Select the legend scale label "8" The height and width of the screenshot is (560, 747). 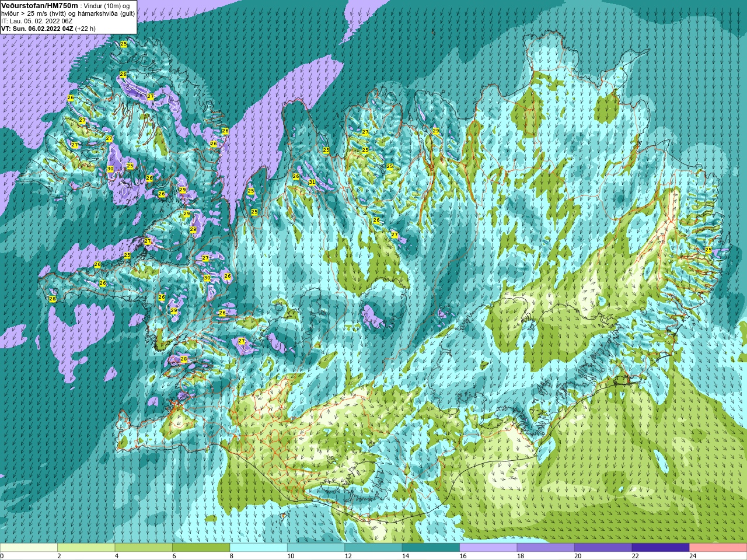(x=232, y=556)
